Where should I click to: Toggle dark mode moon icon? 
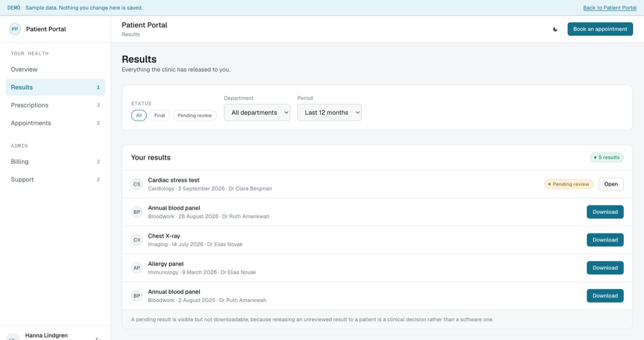click(x=555, y=29)
